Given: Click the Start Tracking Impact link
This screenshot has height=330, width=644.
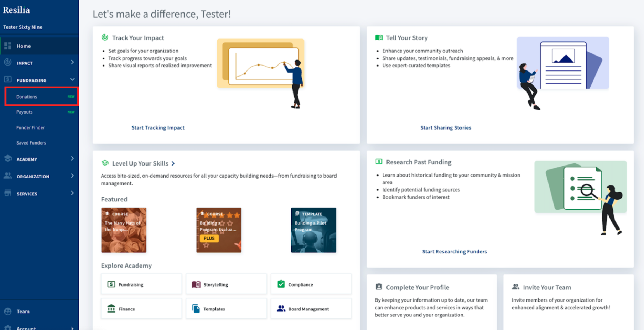Looking at the screenshot, I should click(158, 127).
